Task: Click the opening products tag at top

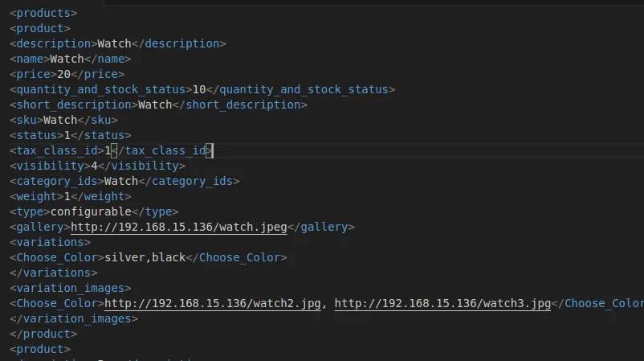Action: (x=44, y=14)
